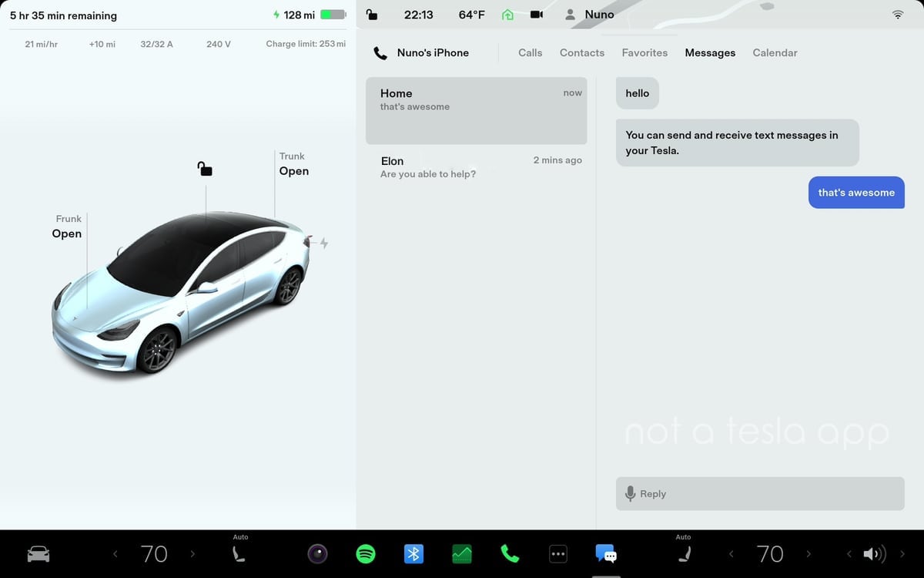The image size is (924, 578).
Task: Open the green HomeLink garage icon
Action: [507, 15]
